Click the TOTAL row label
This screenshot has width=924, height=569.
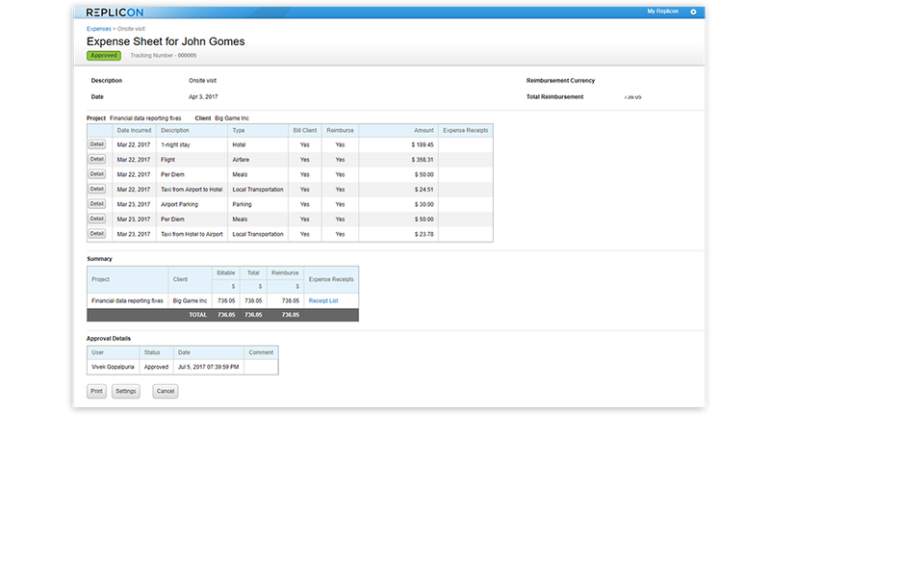point(197,315)
